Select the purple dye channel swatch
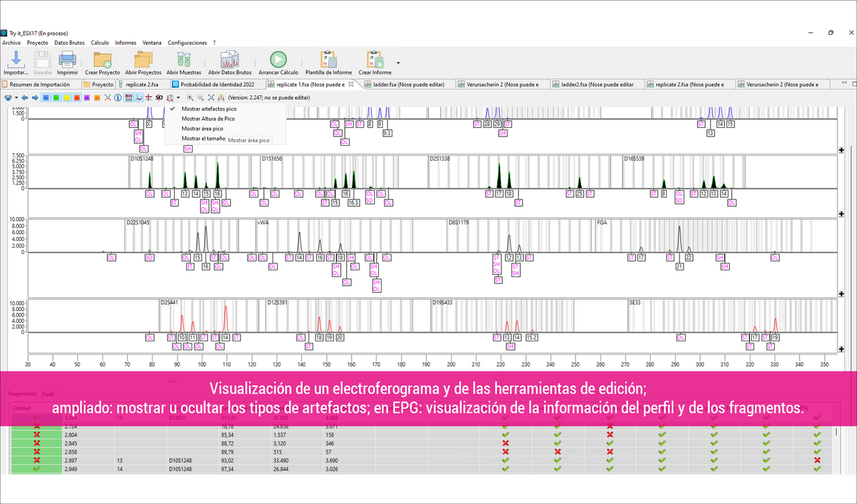This screenshot has height=504, width=857. point(86,98)
